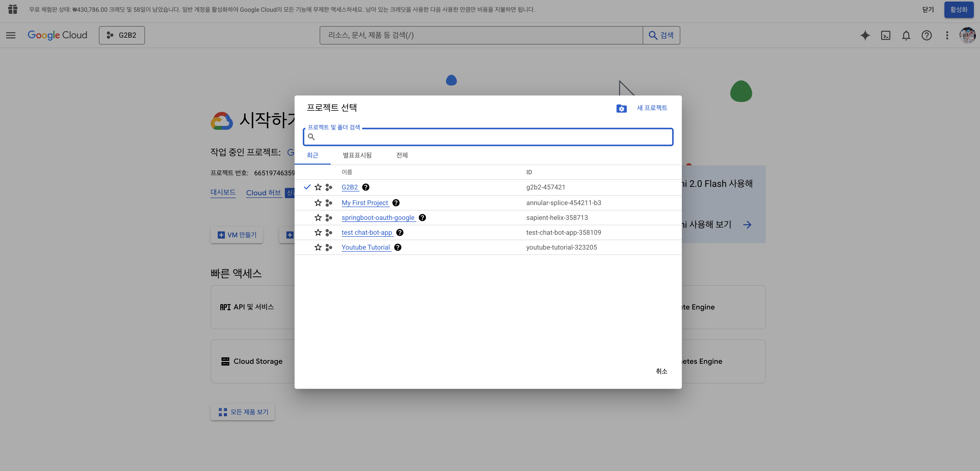Switch to the 별표표시됨 tab

357,155
